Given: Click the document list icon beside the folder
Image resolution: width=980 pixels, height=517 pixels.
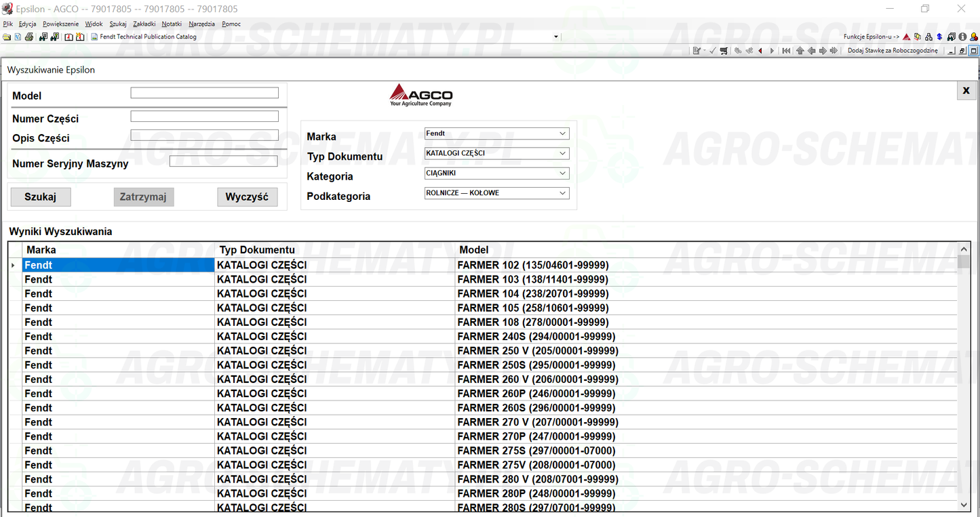Looking at the screenshot, I should point(18,37).
